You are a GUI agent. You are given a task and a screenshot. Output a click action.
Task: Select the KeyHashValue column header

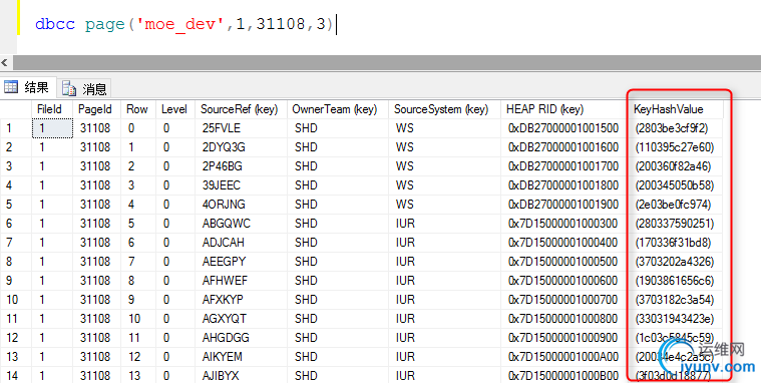(675, 109)
